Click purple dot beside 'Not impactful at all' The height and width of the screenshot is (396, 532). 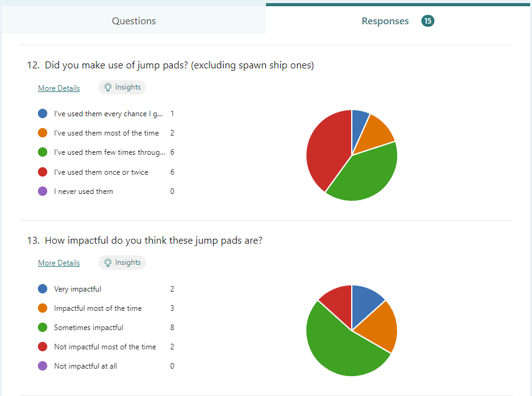tap(43, 366)
